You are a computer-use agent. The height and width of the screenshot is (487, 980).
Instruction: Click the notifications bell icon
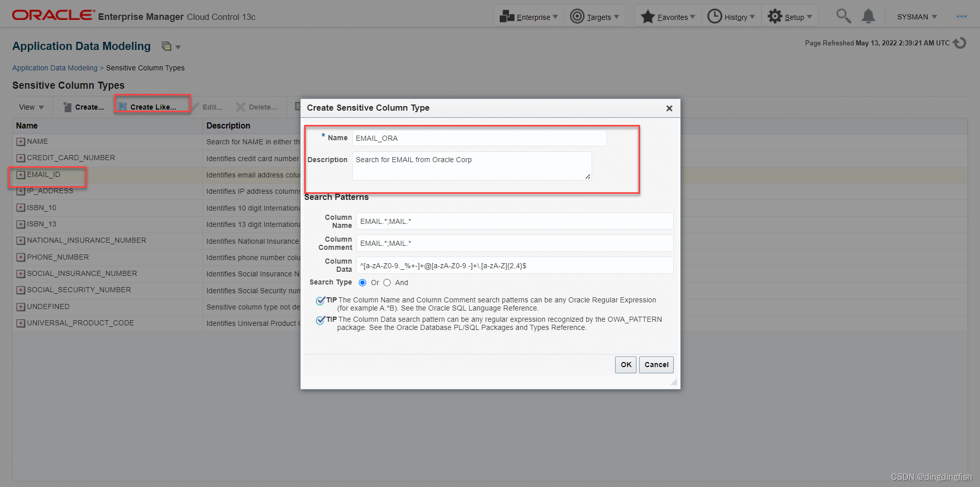(x=868, y=16)
